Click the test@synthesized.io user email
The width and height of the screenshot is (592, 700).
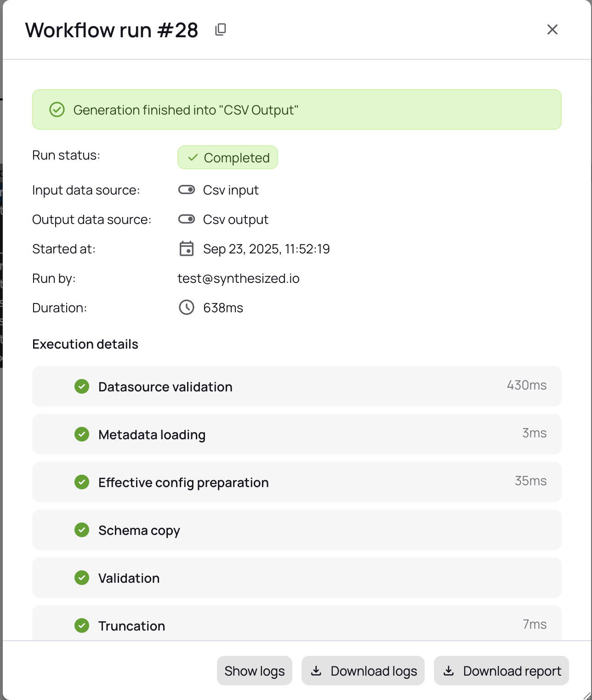pyautogui.click(x=239, y=279)
